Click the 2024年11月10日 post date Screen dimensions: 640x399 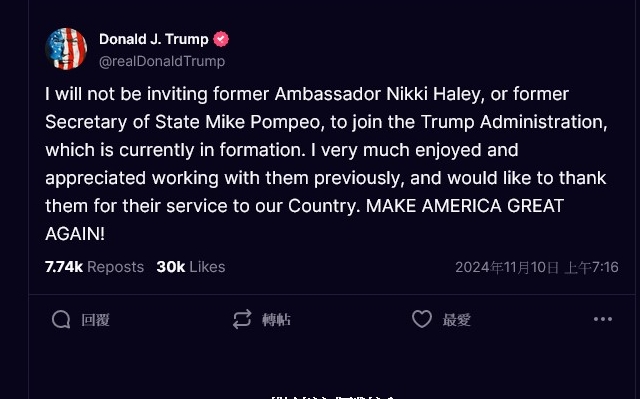507,268
